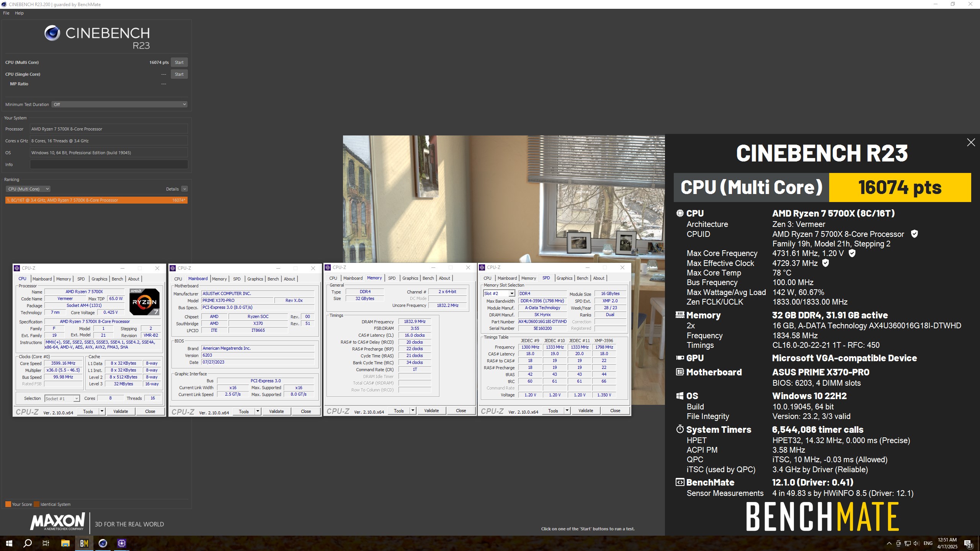
Task: Click Validate in the CPU tab window
Action: click(121, 411)
